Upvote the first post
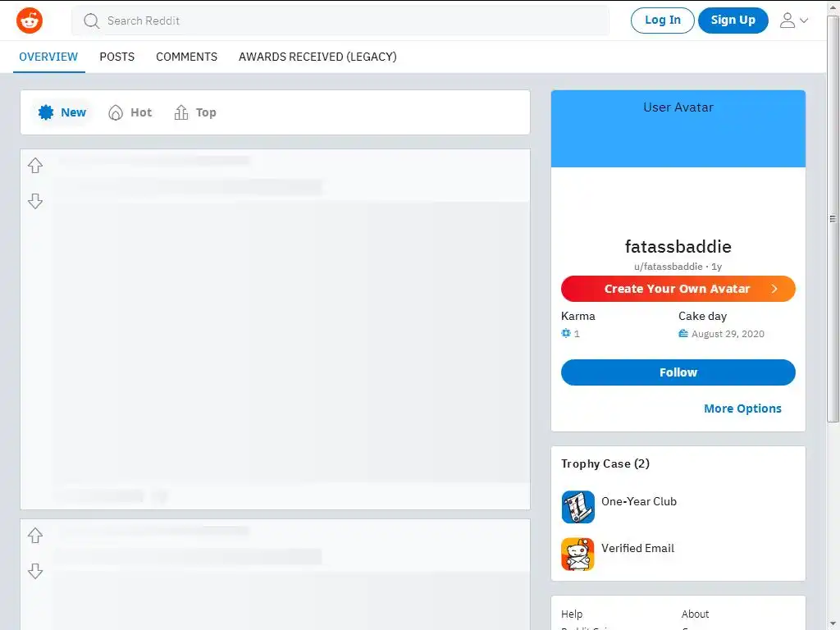This screenshot has width=840, height=630. pos(35,166)
